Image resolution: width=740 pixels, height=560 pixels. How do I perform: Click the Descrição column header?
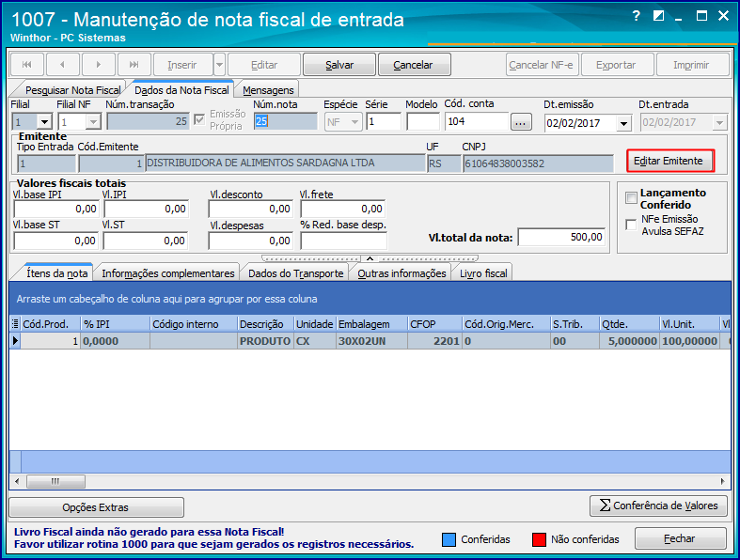pyautogui.click(x=265, y=324)
